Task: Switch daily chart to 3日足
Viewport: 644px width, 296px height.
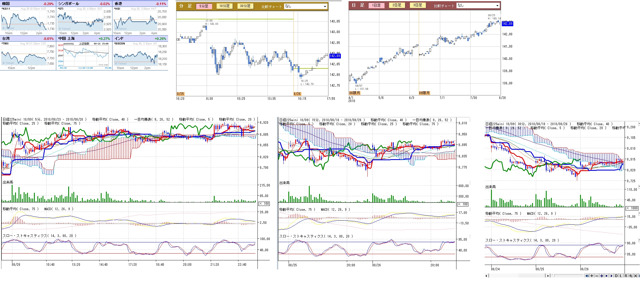Action: [417, 5]
